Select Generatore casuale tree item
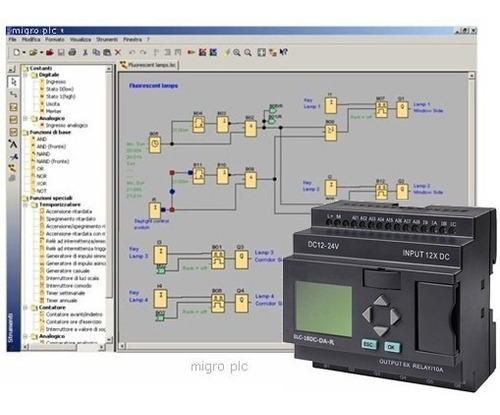 (68, 271)
